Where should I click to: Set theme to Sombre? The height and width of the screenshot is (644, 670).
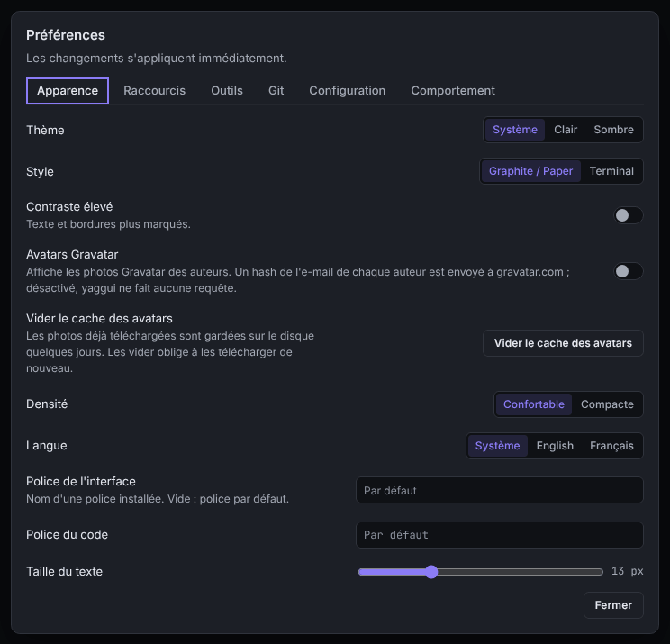pyautogui.click(x=613, y=130)
